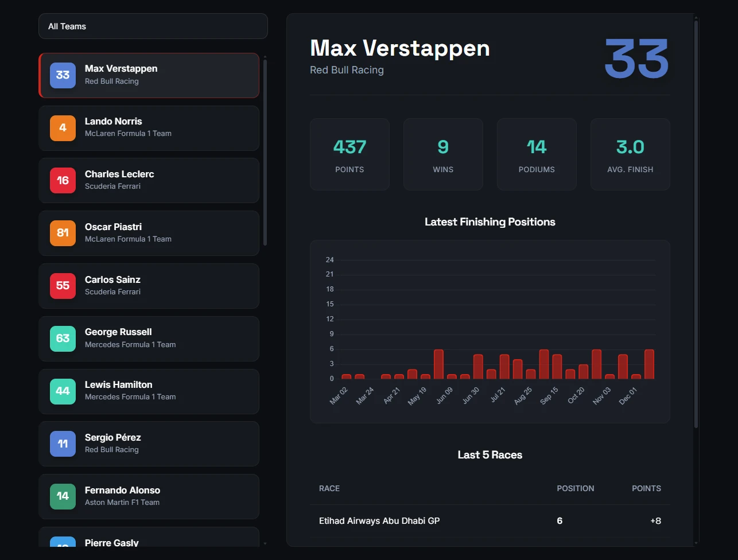Open Sergio Pérez driver entry

click(x=149, y=444)
